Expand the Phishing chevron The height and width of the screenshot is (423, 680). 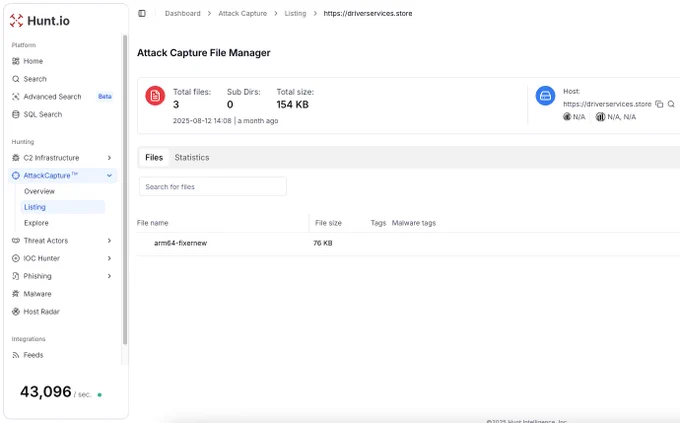click(x=109, y=276)
